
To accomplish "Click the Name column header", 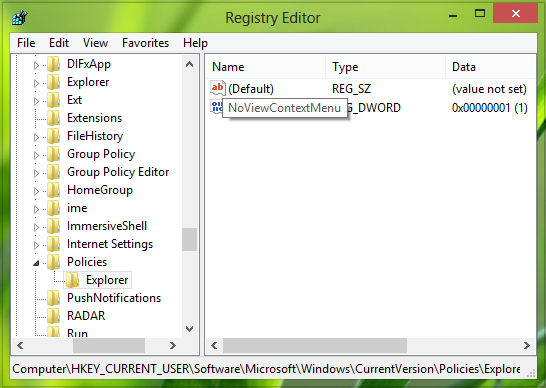I will point(266,67).
